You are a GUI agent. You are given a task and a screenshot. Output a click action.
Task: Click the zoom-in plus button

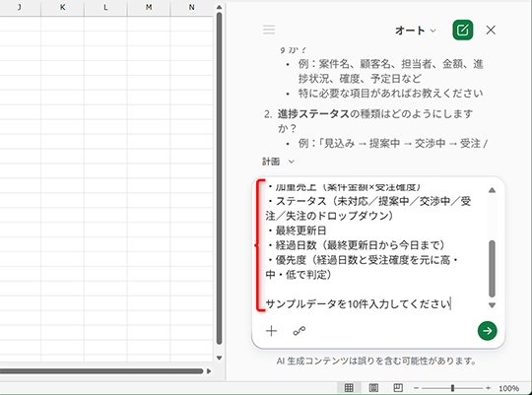click(x=488, y=388)
